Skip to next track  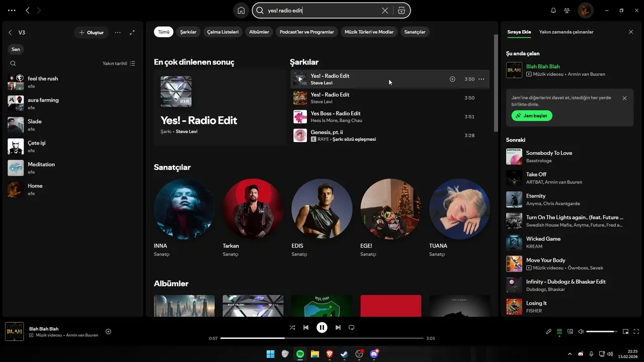338,327
